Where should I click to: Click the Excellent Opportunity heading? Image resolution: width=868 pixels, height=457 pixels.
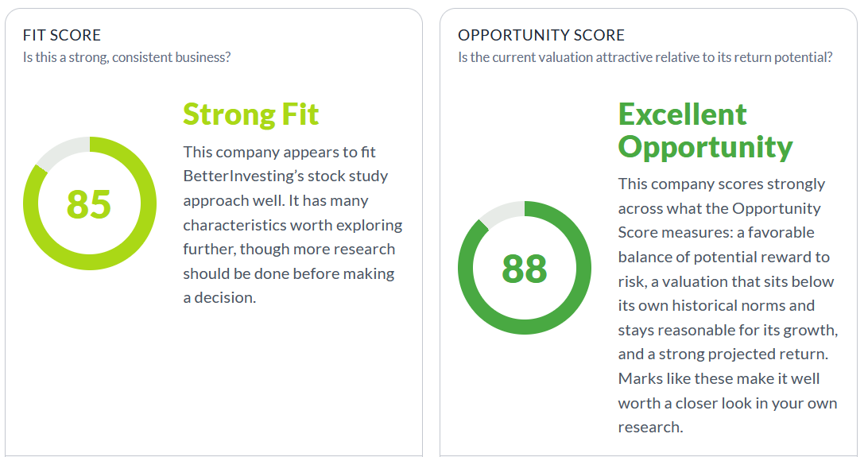tap(705, 131)
